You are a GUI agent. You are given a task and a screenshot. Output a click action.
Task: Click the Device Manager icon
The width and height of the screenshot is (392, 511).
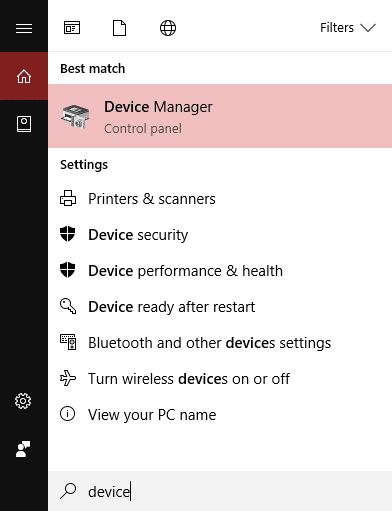75,116
